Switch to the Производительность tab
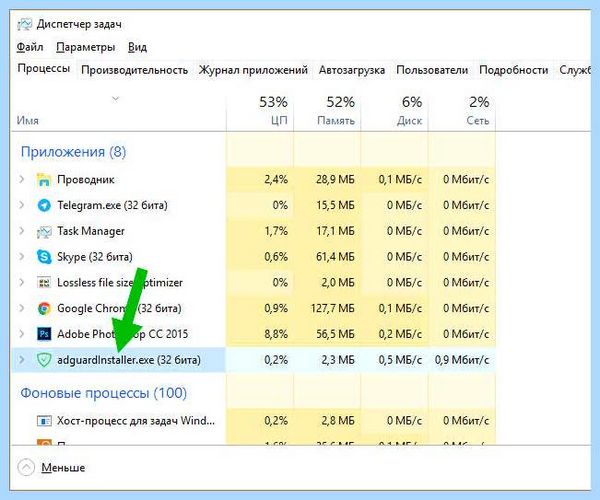This screenshot has width=600, height=500. click(x=135, y=70)
